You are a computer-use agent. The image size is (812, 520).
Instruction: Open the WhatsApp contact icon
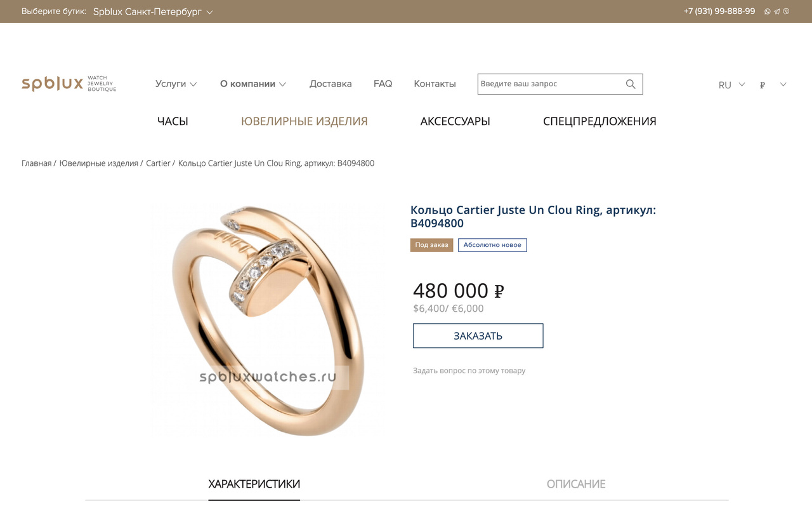[x=768, y=11]
